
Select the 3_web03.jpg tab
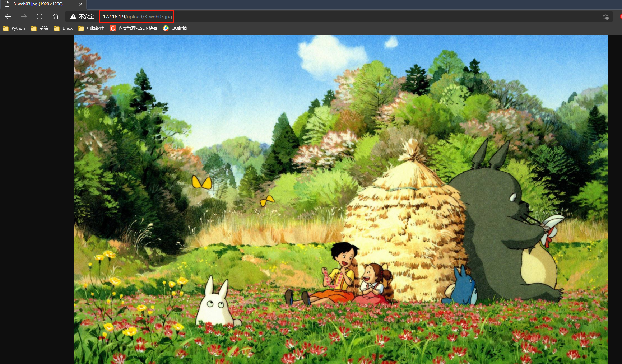click(x=43, y=4)
